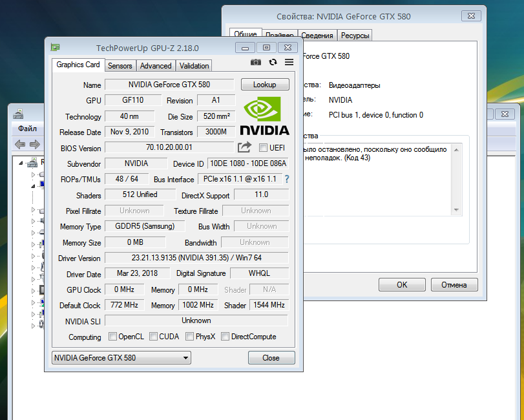Click the Bus Interface value PCIe x16 1.1
Viewport: 524px width, 420px height.
tap(240, 179)
